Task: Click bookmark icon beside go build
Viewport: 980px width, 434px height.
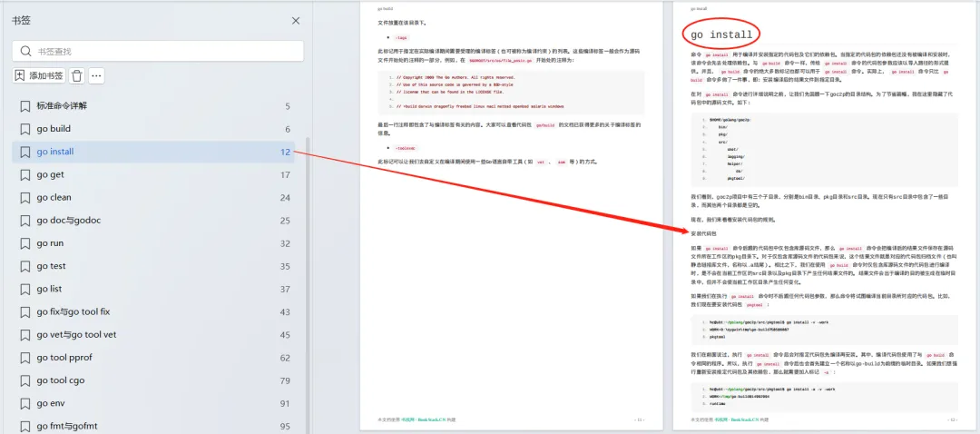Action: [x=25, y=129]
